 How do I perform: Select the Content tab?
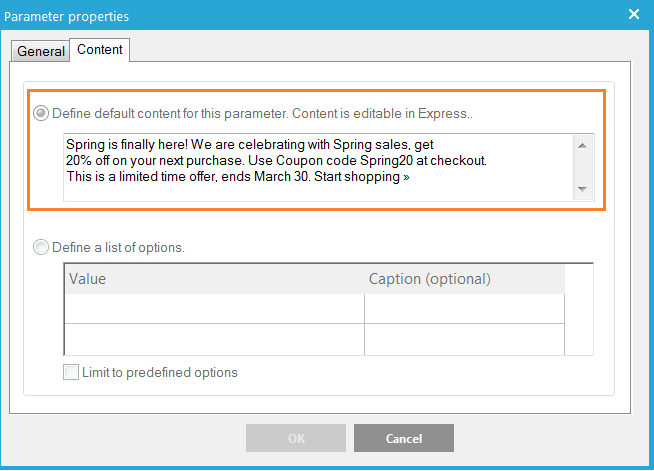100,50
